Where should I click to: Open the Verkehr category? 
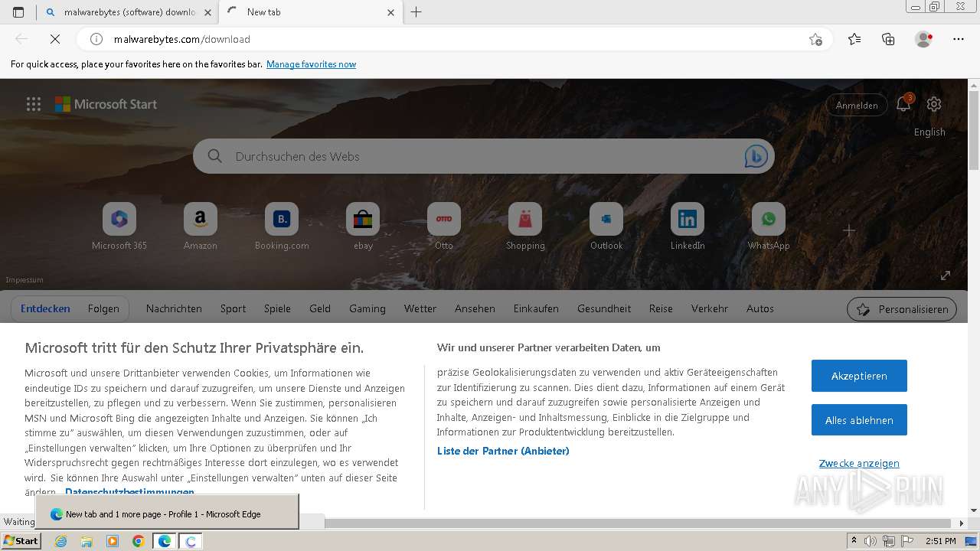710,308
